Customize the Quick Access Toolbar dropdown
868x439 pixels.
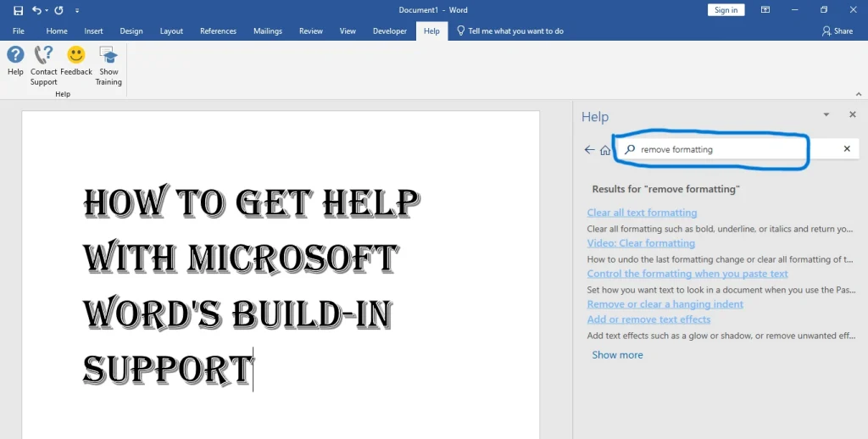(77, 10)
